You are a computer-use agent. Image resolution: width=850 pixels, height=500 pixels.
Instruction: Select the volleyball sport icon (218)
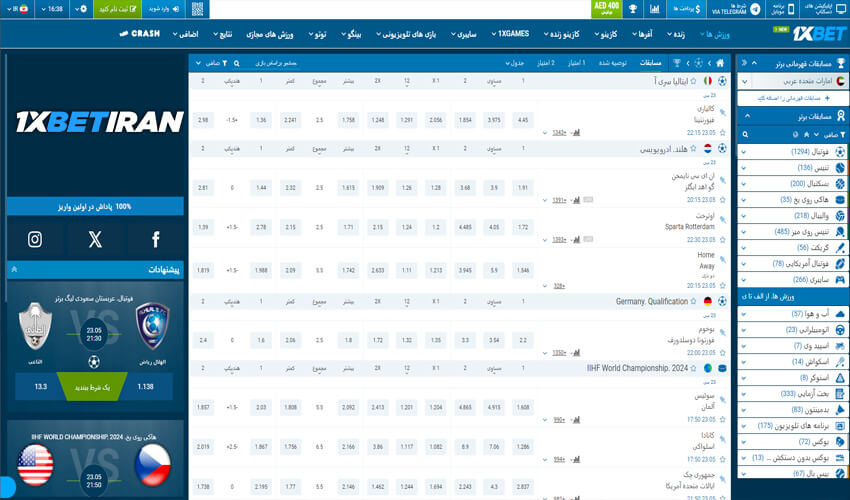coord(840,216)
